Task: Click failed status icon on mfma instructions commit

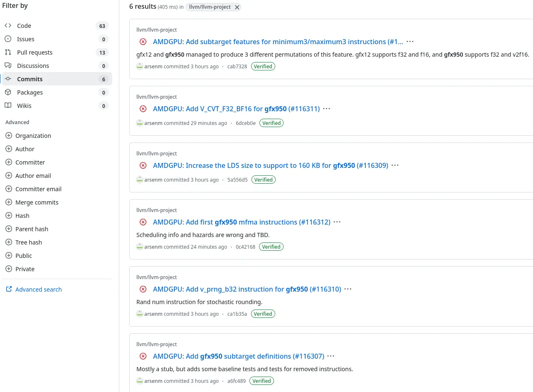Action: [x=143, y=222]
